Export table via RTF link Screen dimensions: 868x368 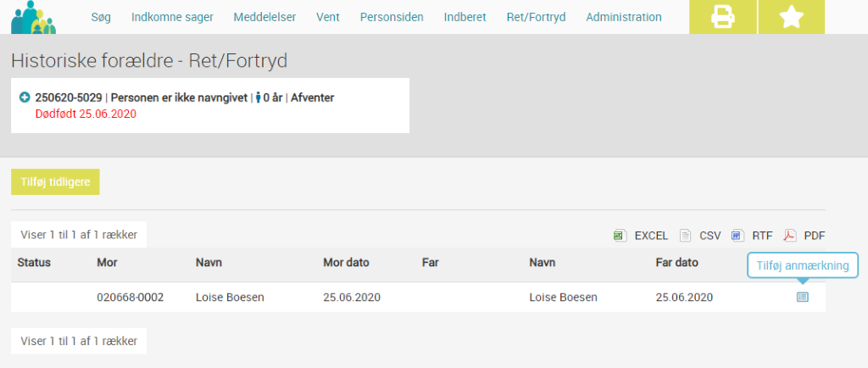[x=762, y=236]
